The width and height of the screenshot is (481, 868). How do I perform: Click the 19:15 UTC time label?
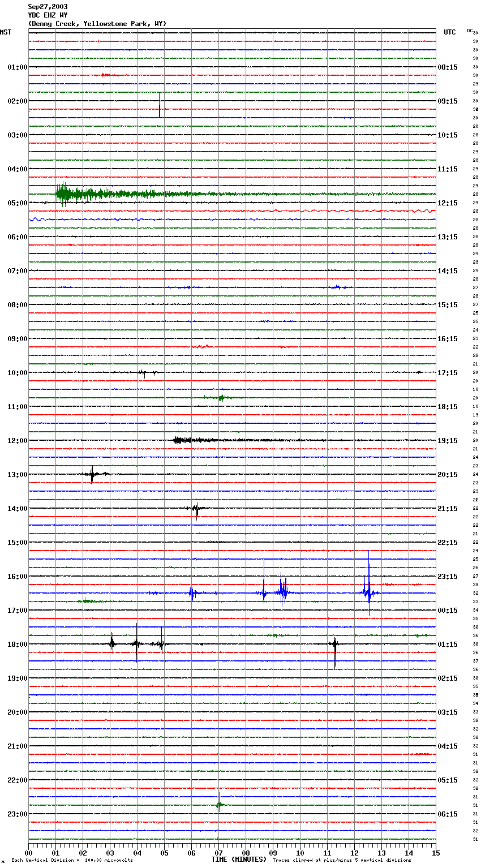tap(448, 441)
